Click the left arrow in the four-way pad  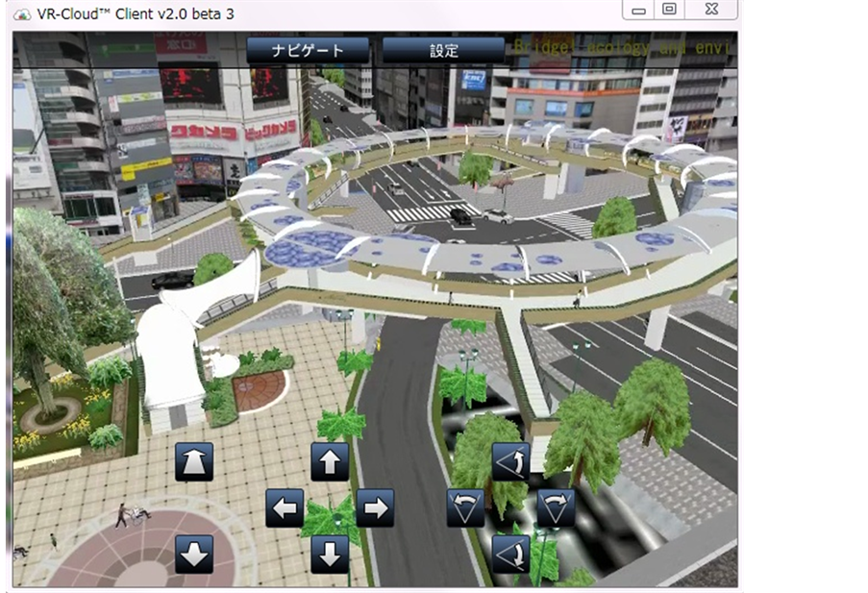click(x=285, y=507)
